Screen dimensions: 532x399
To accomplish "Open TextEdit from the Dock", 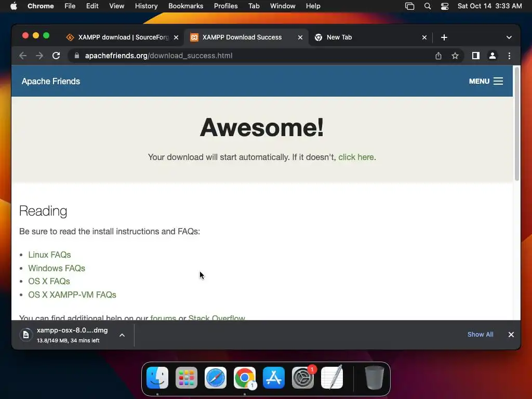I will (332, 378).
